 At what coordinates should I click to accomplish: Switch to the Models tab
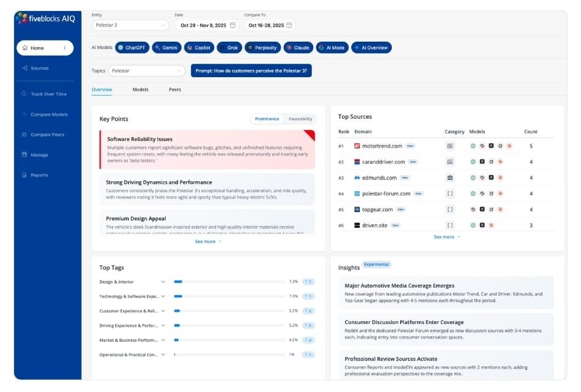pos(140,89)
